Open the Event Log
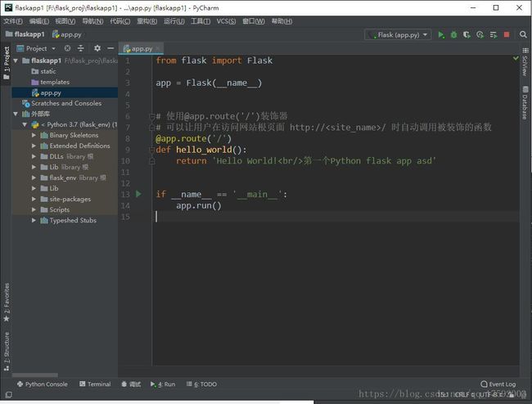This screenshot has width=532, height=404. tap(498, 384)
